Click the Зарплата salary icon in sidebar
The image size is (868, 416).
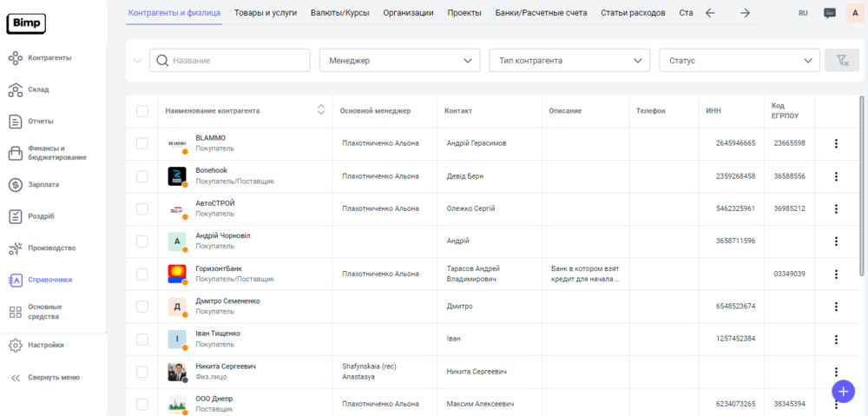coord(15,184)
